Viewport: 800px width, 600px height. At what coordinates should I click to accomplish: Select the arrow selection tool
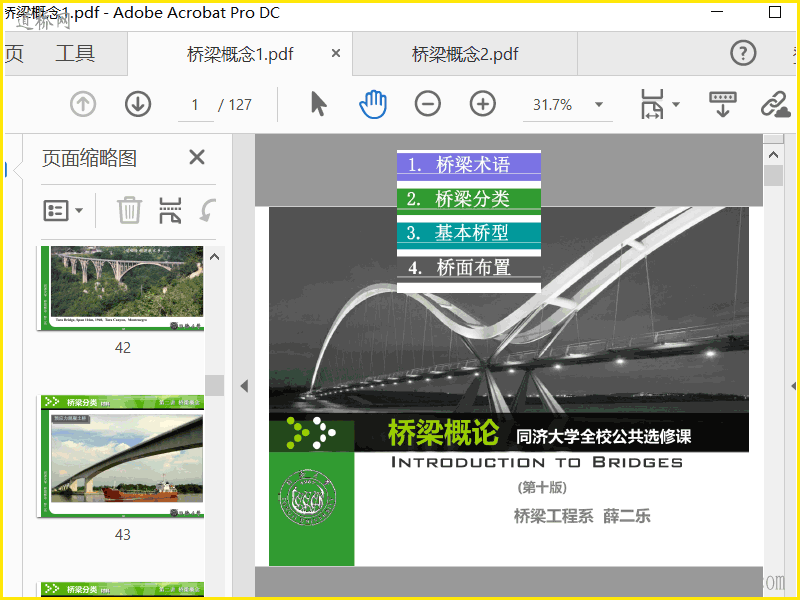coord(318,104)
